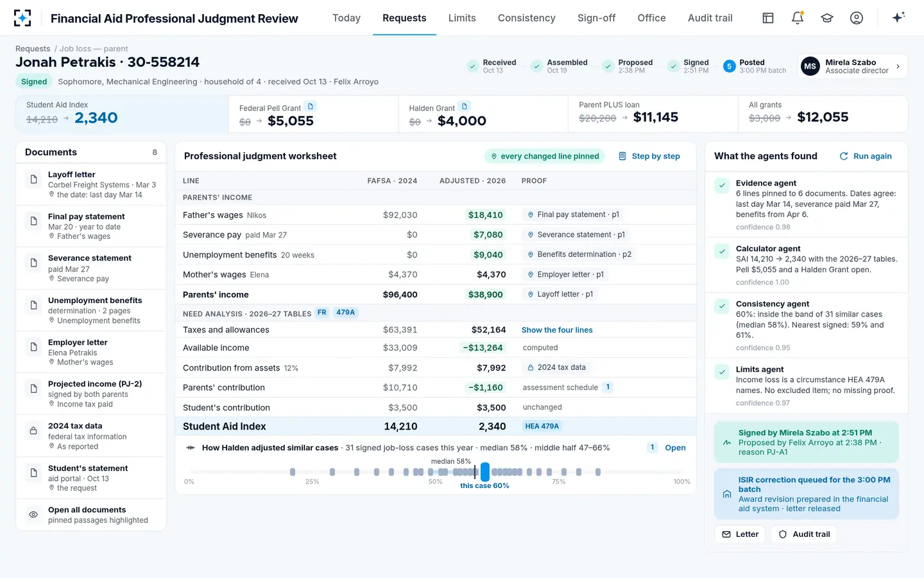The image size is (924, 578).
Task: Click the Requests breadcrumb link
Action: pos(33,49)
